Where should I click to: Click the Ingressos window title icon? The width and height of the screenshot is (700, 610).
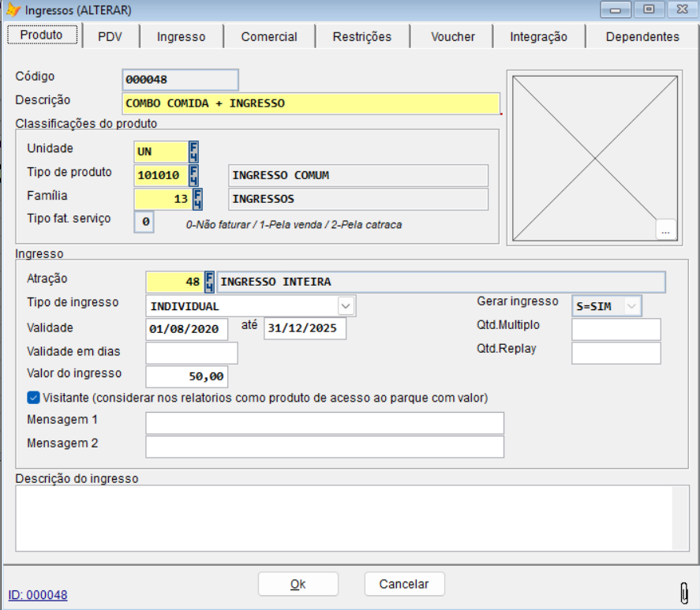13,10
